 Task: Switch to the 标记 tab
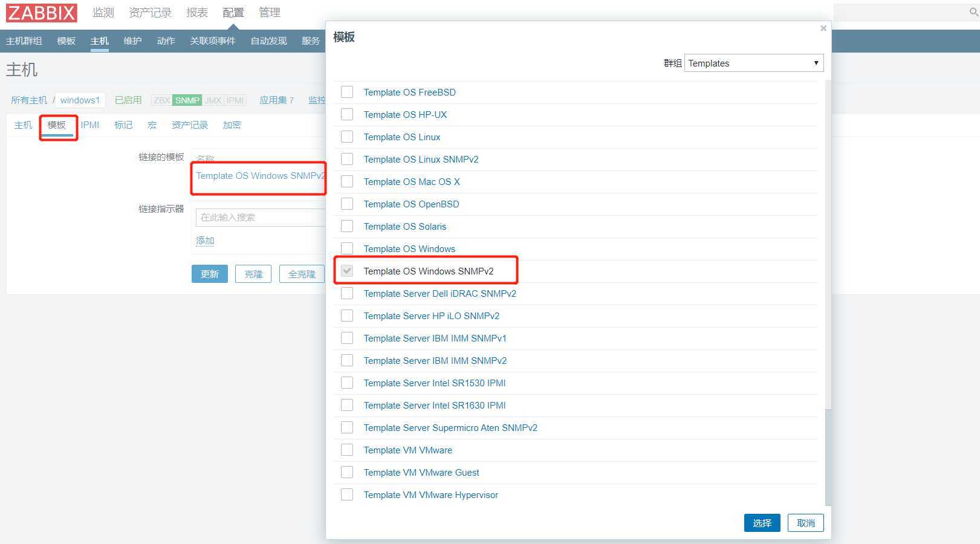click(123, 125)
